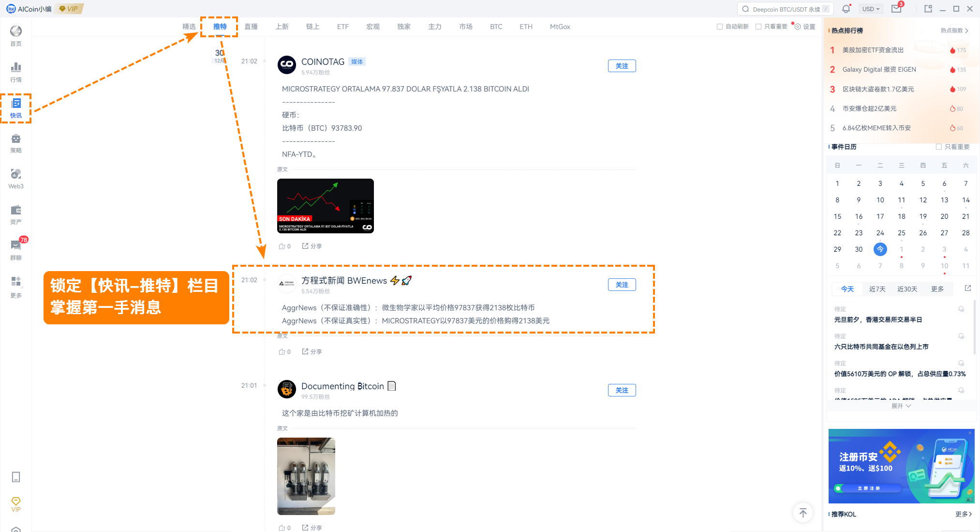Switch to the MtGox tab
The height and width of the screenshot is (532, 980).
[x=560, y=27]
